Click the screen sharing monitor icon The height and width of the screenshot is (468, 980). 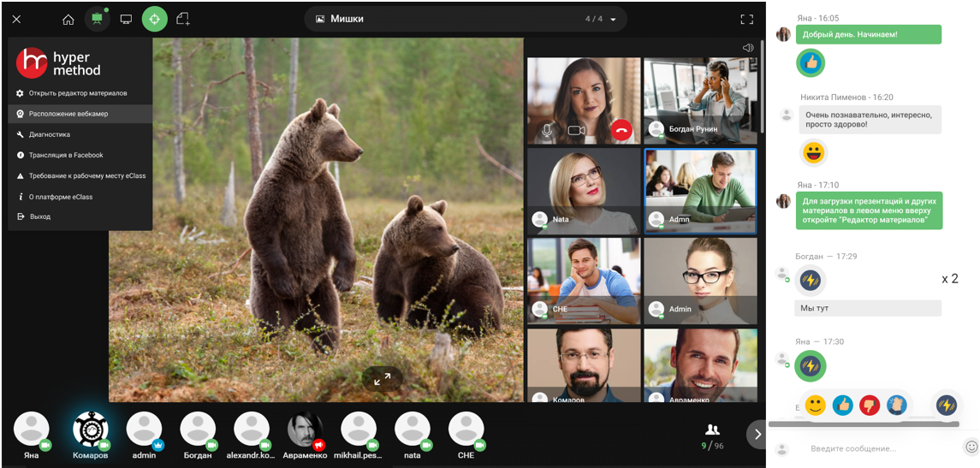pos(126,20)
